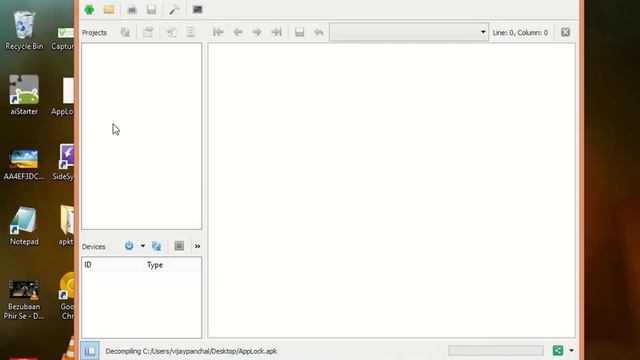Click the green Android open-APK icon

(89, 9)
